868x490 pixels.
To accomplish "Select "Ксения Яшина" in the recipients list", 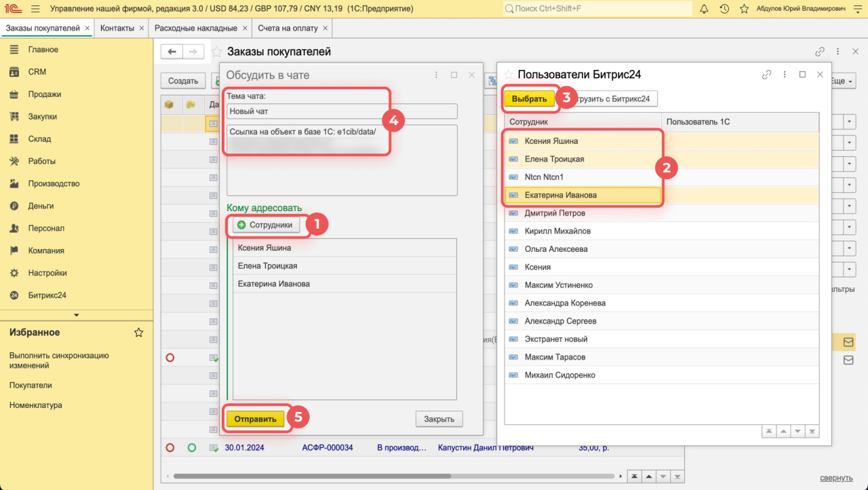I will [345, 248].
